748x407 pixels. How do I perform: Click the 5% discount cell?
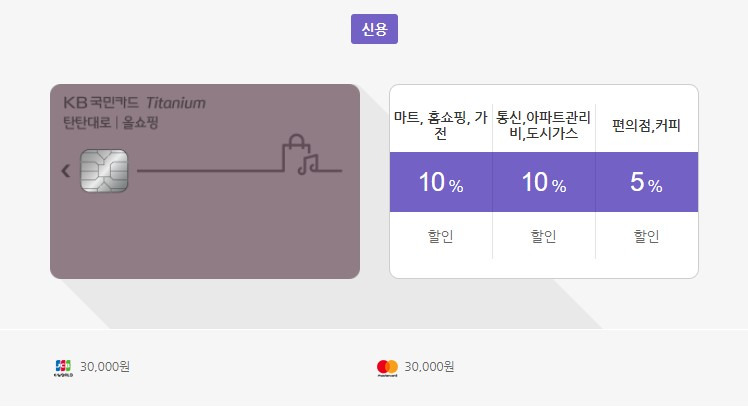646,182
